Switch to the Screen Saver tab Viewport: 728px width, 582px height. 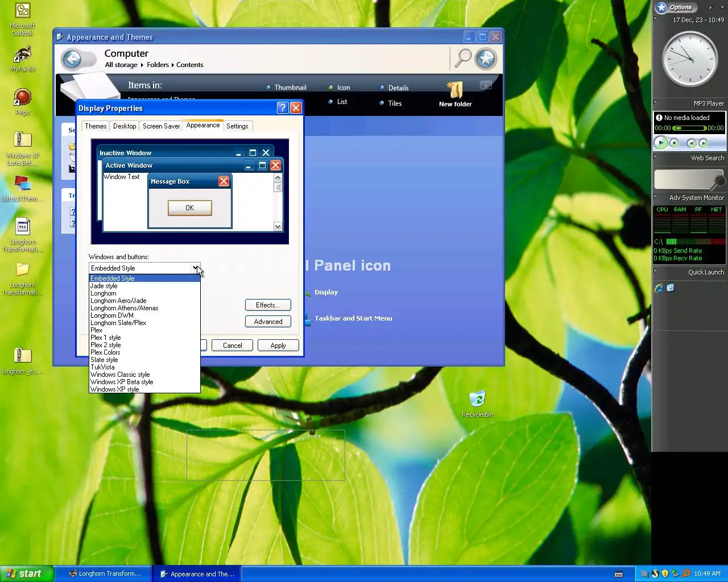click(161, 126)
